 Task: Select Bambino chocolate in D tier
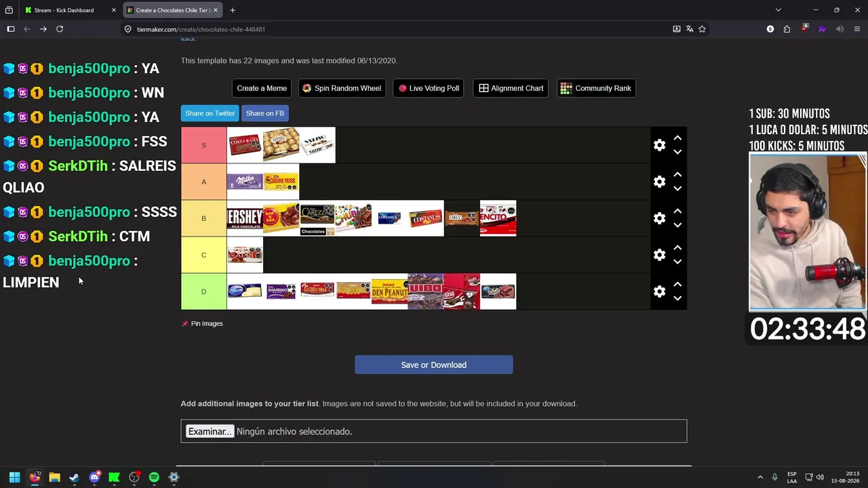[281, 291]
